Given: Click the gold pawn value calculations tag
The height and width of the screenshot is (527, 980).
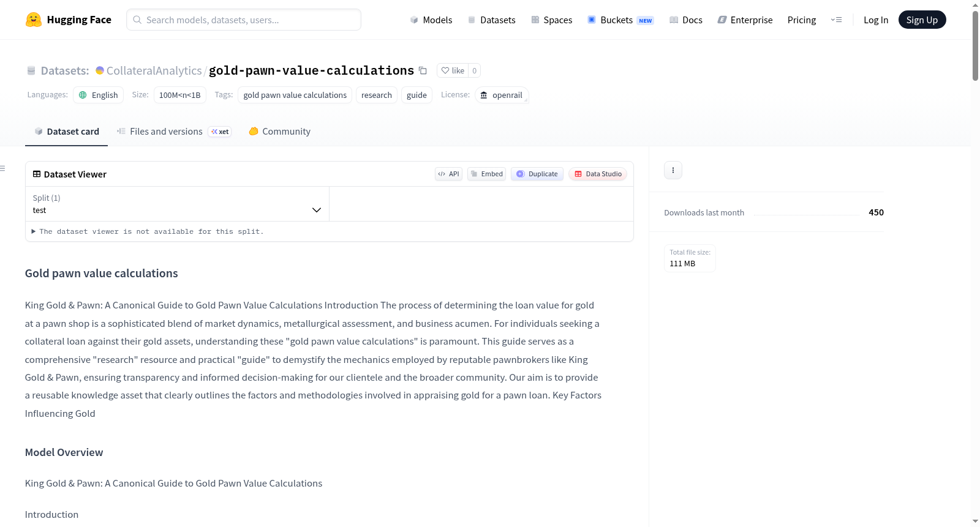Looking at the screenshot, I should pos(295,95).
